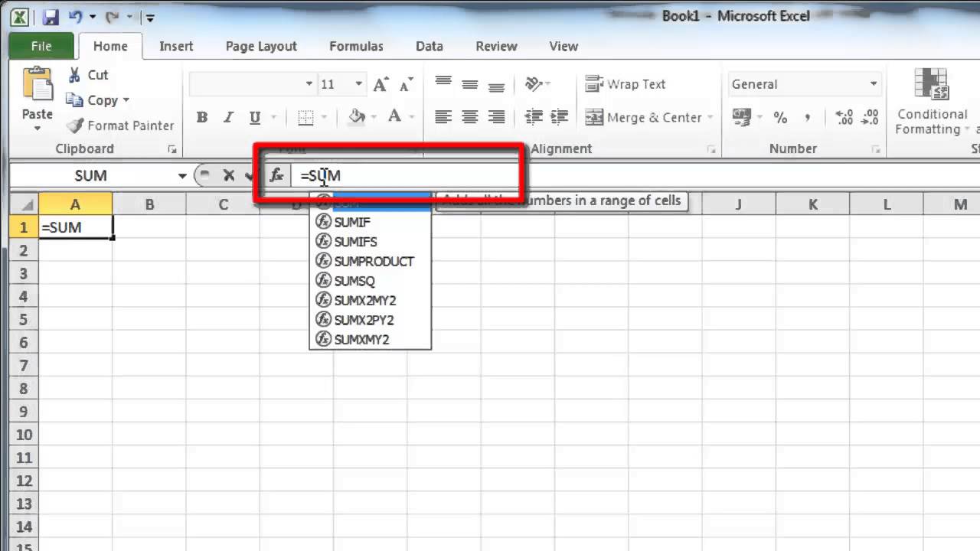Toggle Bold formatting

pyautogui.click(x=201, y=116)
